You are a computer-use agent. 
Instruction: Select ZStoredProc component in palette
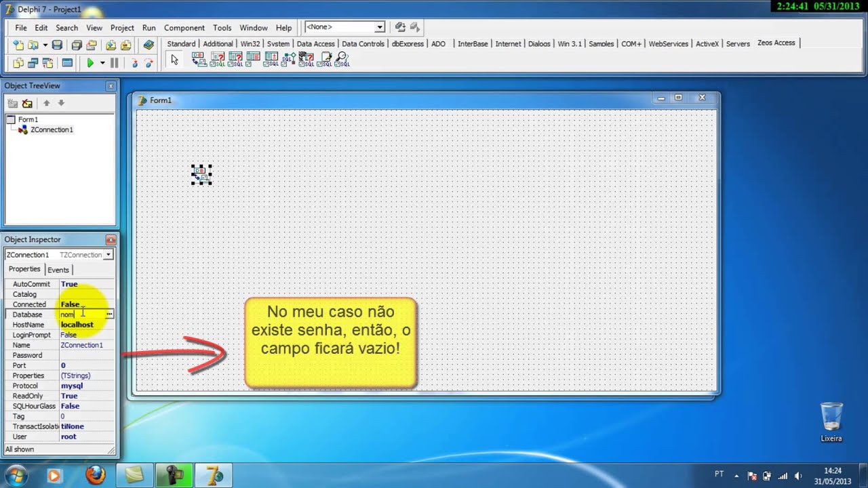[289, 60]
